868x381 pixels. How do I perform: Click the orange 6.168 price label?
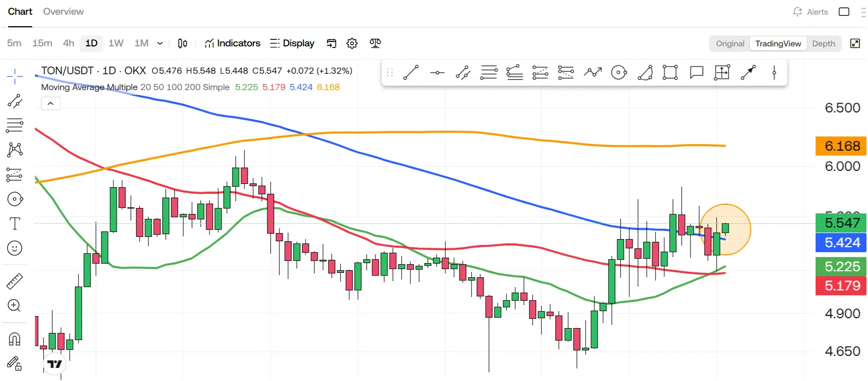(841, 146)
